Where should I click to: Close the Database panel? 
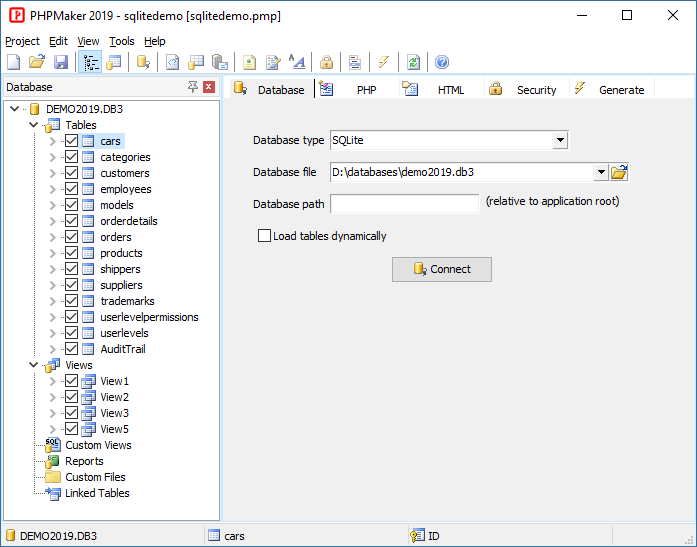209,87
